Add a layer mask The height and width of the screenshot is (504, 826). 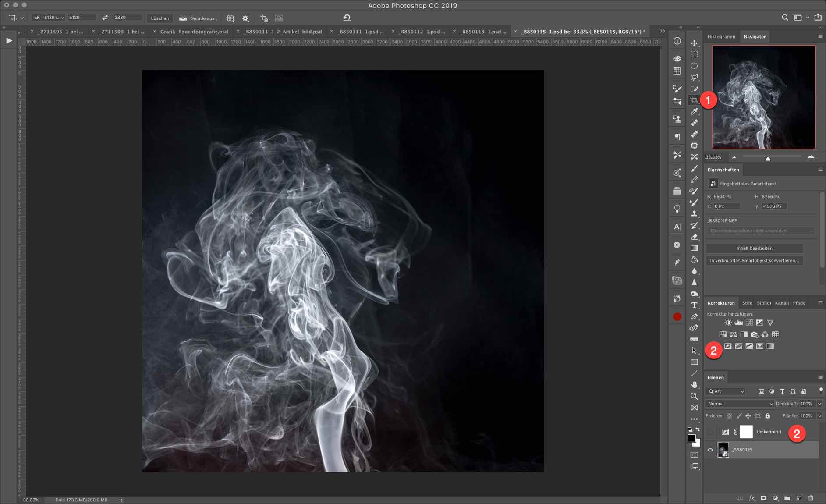pyautogui.click(x=763, y=498)
